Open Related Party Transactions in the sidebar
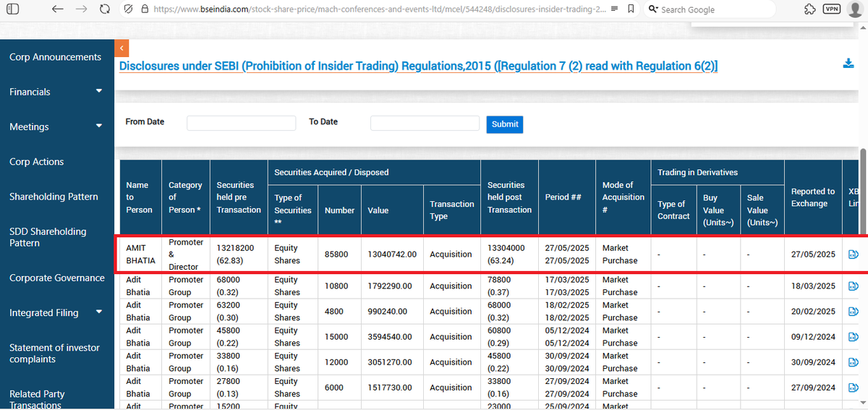This screenshot has height=410, width=868. [x=37, y=399]
